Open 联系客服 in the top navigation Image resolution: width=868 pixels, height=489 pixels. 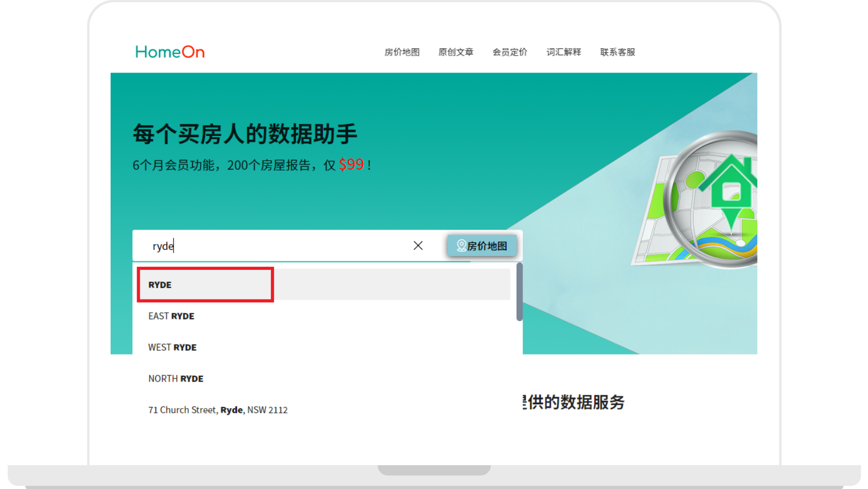click(x=618, y=52)
